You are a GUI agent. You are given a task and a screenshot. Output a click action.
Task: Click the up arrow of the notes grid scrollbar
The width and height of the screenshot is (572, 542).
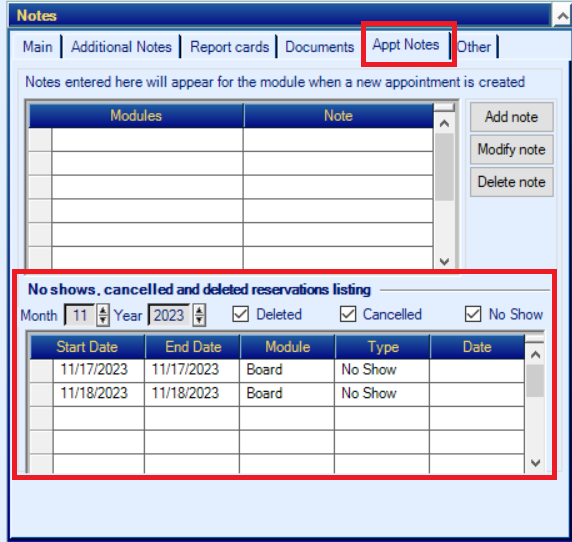point(444,124)
